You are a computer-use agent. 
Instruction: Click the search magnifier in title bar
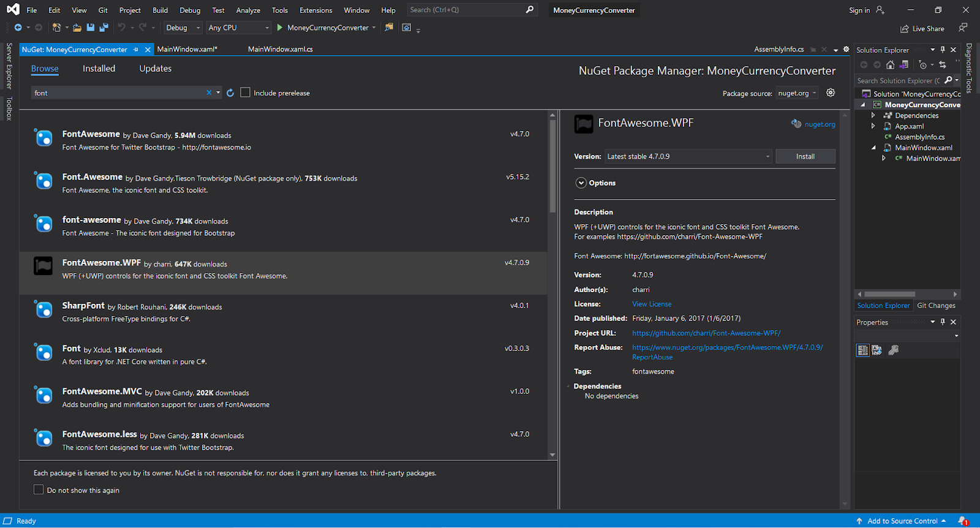(530, 10)
